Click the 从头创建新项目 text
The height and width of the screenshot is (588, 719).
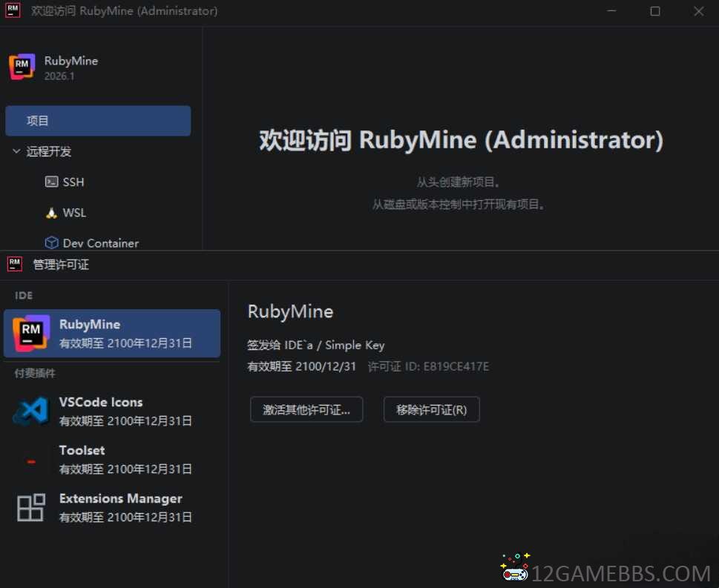coord(458,182)
